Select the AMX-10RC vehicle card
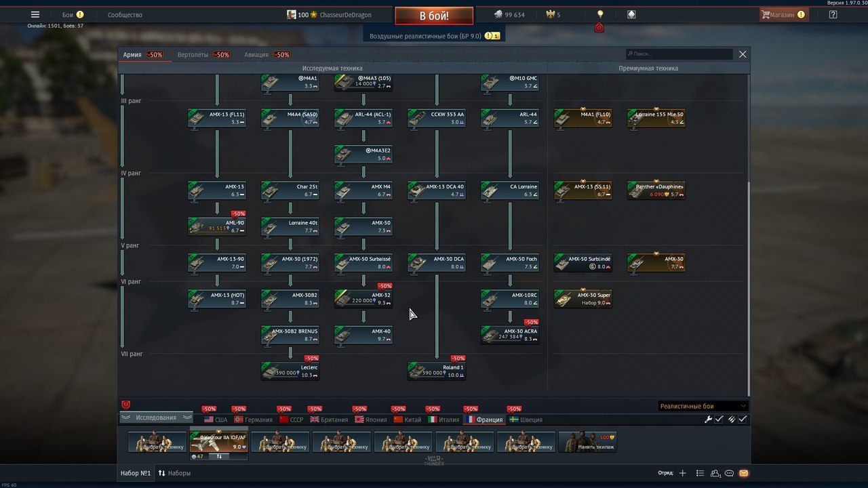Image resolution: width=868 pixels, height=488 pixels. click(x=510, y=299)
